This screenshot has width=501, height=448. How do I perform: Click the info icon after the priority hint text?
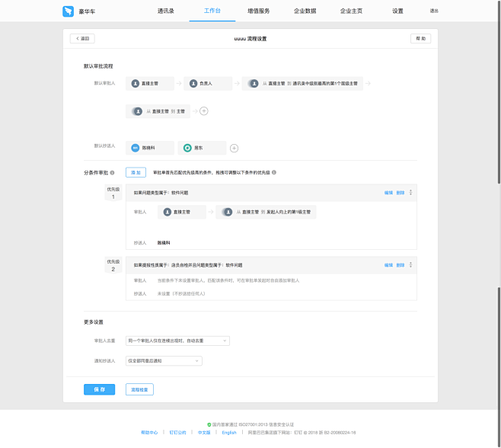pyautogui.click(x=274, y=172)
